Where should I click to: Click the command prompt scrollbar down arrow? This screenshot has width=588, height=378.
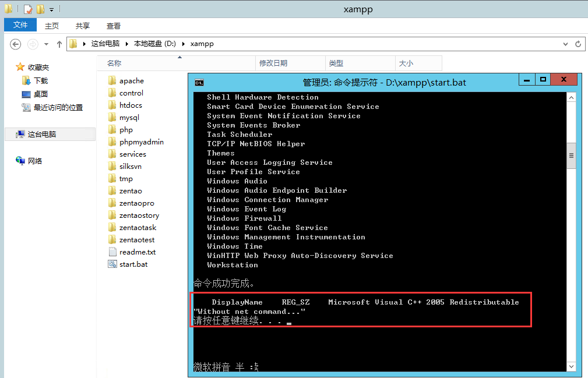pos(571,367)
